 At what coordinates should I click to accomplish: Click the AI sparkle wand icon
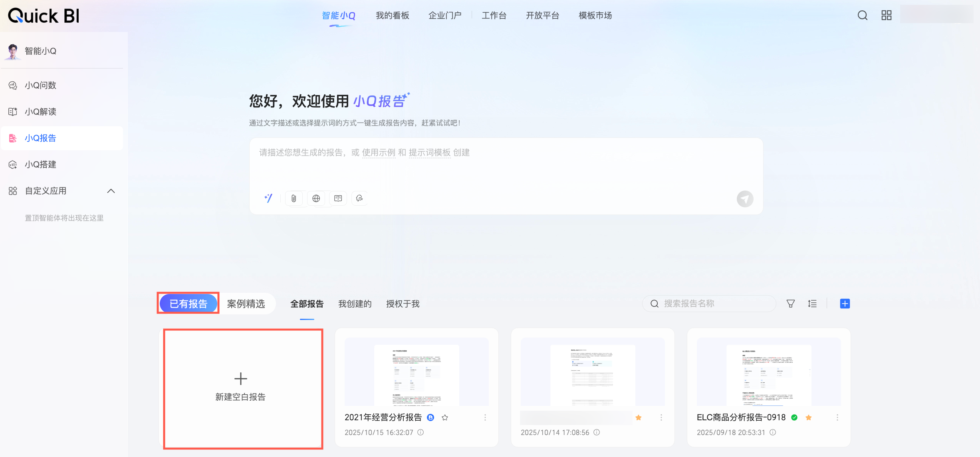tap(268, 198)
